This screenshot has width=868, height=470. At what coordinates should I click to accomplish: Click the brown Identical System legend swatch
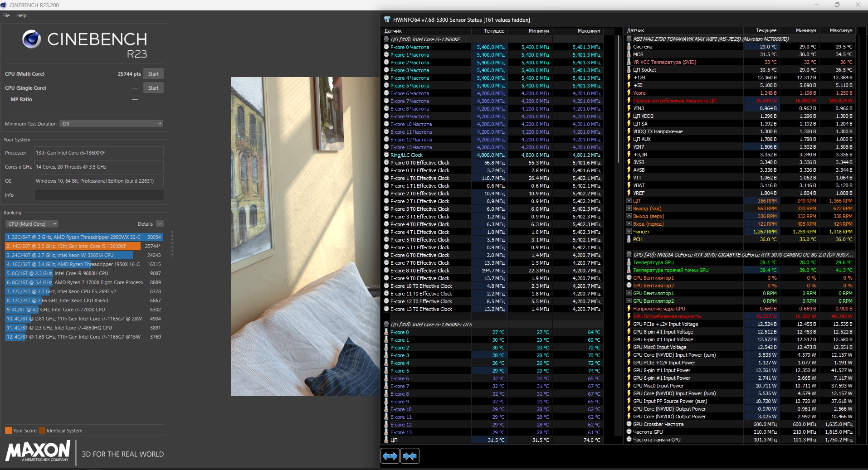pos(42,431)
